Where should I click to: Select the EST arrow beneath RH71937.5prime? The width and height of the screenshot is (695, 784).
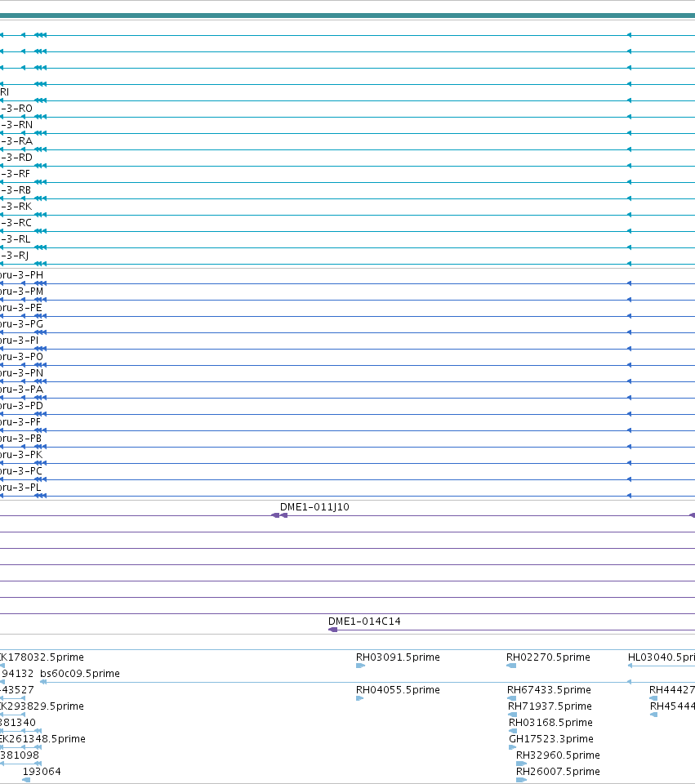tap(513, 715)
